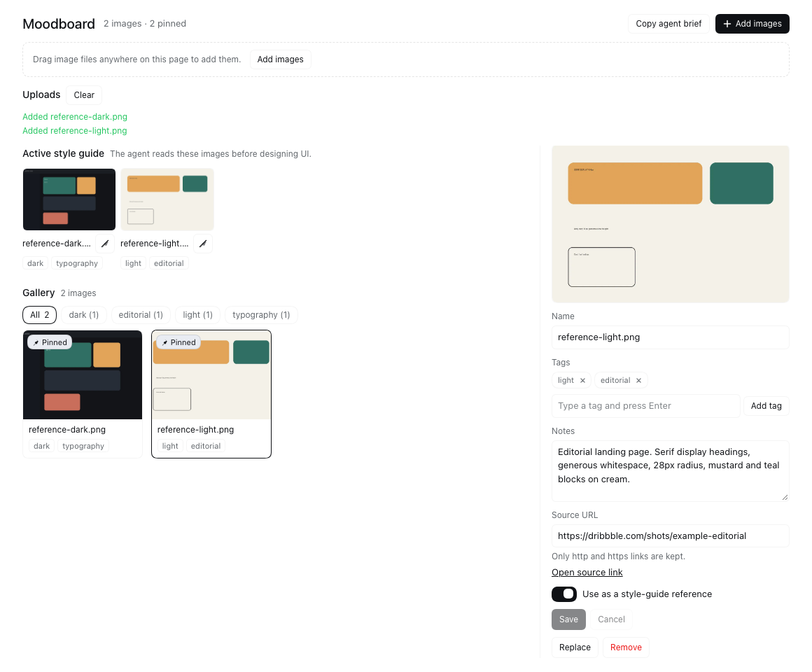Viewport: 812px width, 672px height.
Task: Filter gallery by editorial tag
Action: [x=141, y=315]
